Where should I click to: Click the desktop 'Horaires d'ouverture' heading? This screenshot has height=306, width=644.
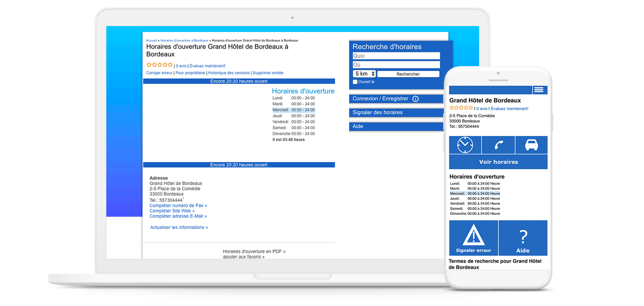303,91
